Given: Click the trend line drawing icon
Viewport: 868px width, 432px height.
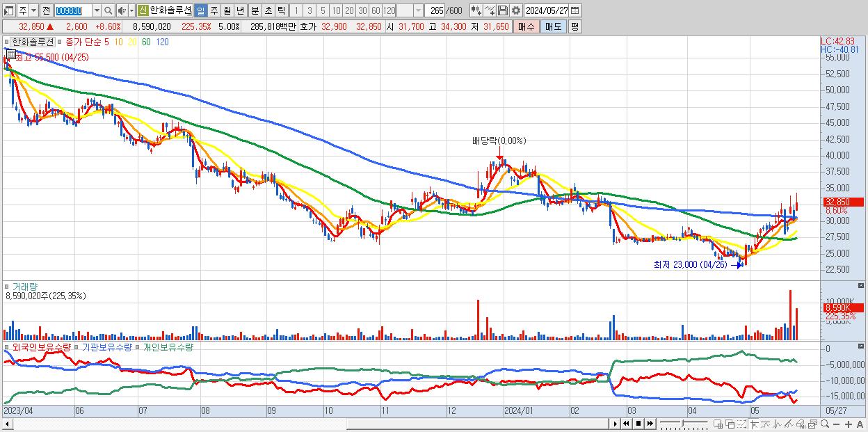Looking at the screenshot, I should 789,424.
